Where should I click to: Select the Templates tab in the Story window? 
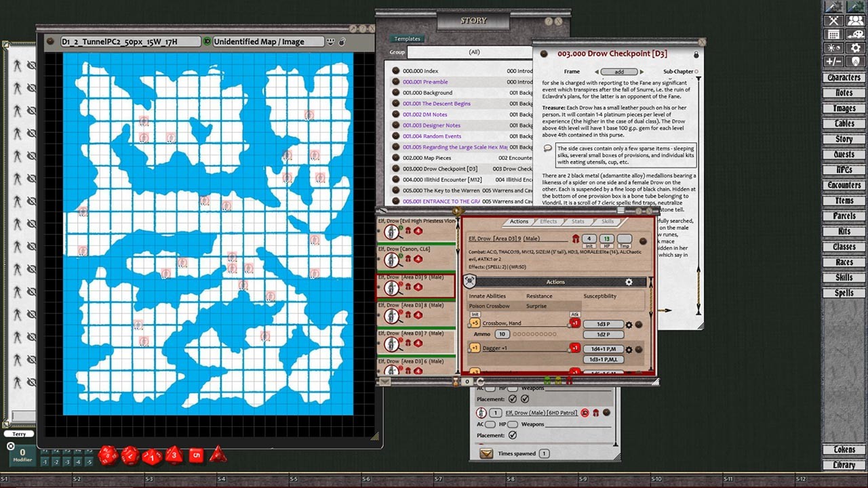pos(407,39)
